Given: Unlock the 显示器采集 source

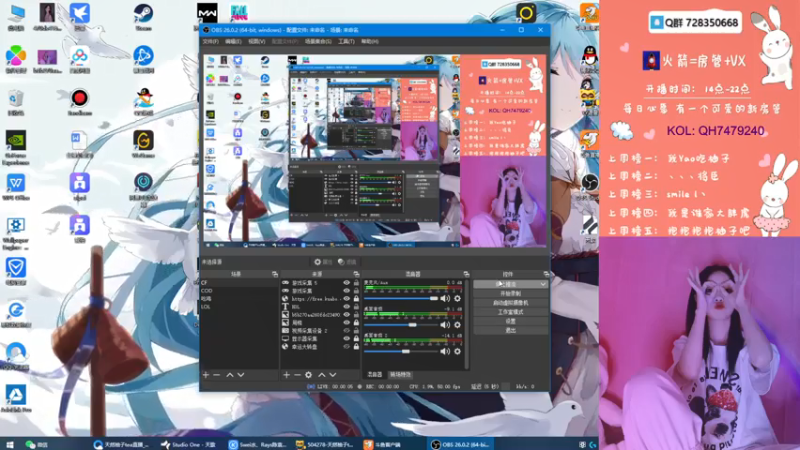Looking at the screenshot, I should 356,339.
